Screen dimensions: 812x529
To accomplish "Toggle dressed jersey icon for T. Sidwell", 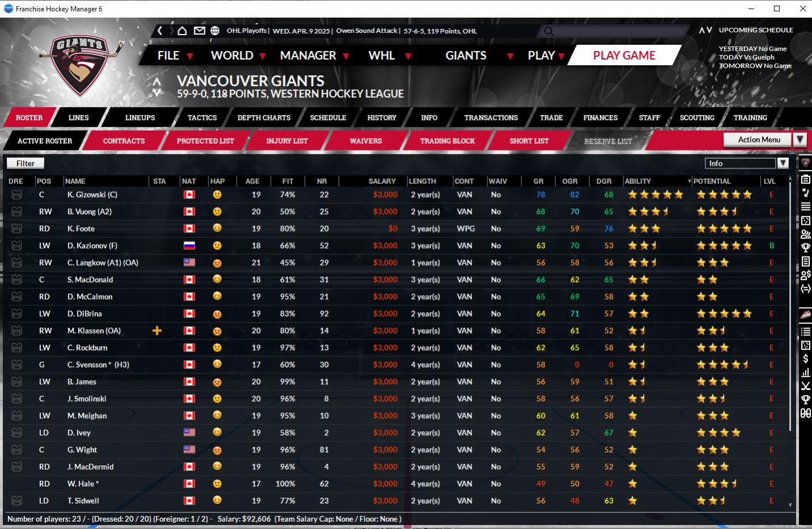I will [16, 501].
